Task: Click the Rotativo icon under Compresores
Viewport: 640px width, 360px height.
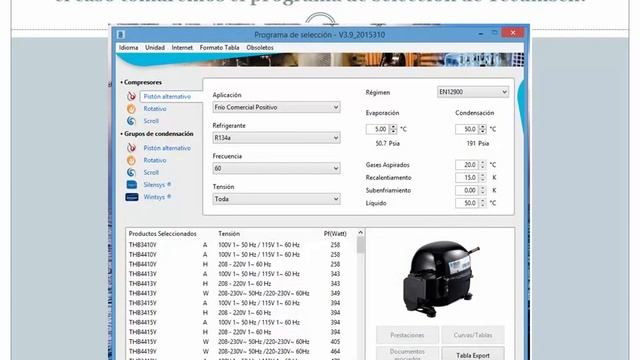Action: point(131,109)
